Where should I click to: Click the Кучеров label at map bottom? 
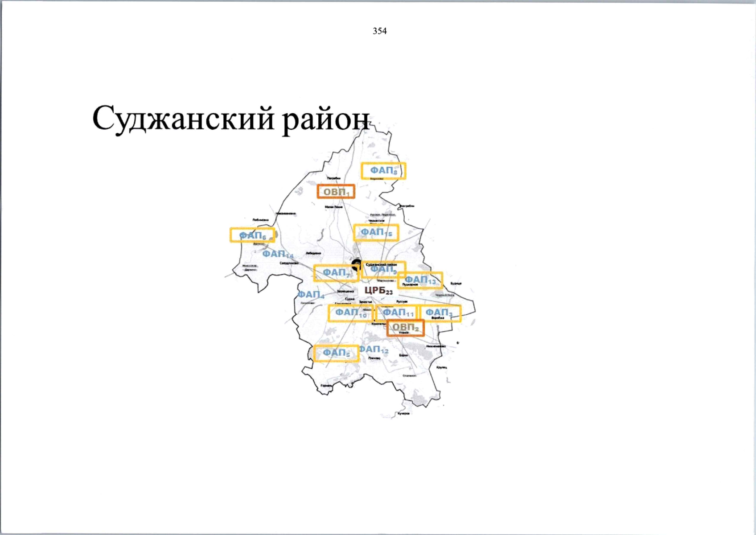tap(403, 414)
